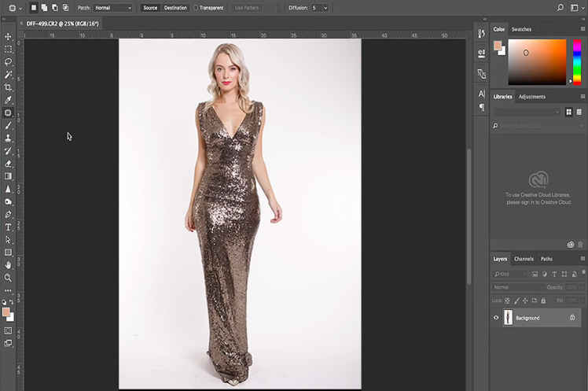
Task: Select the Eyedropper tool
Action: pyautogui.click(x=8, y=100)
